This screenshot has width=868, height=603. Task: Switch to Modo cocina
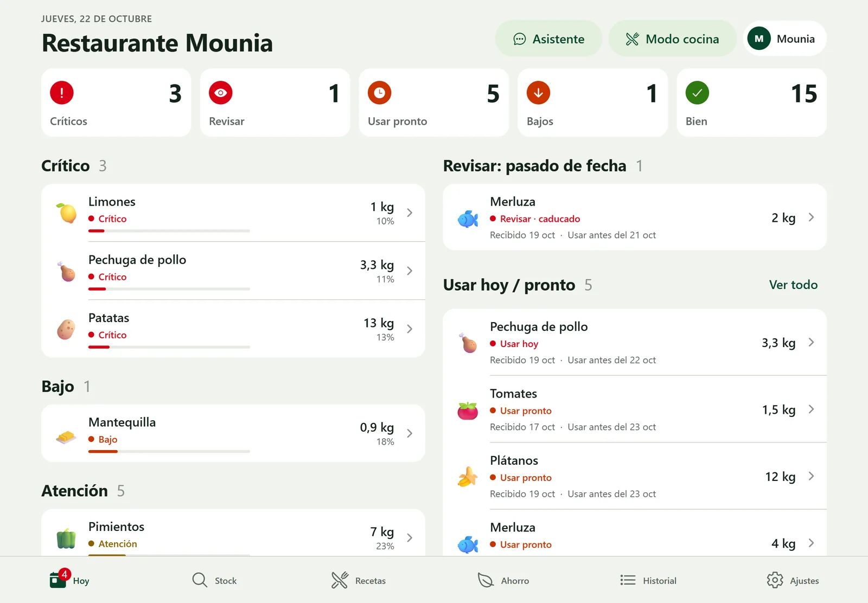coord(672,39)
